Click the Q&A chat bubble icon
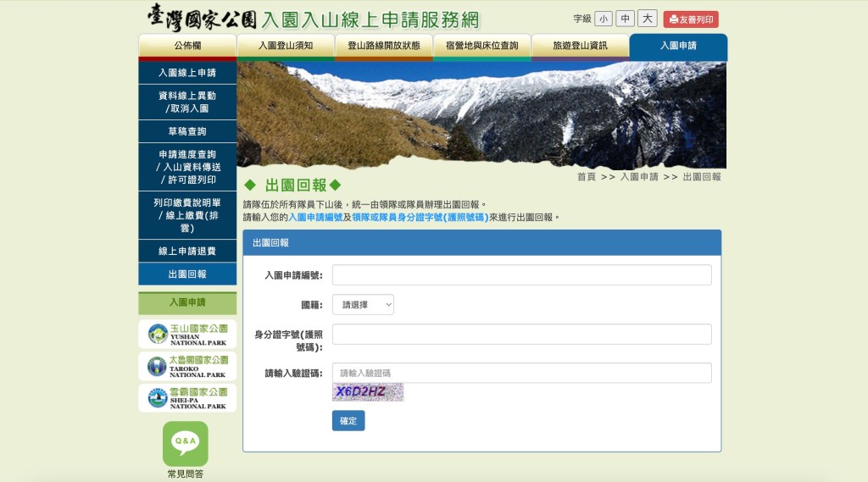 (x=185, y=443)
